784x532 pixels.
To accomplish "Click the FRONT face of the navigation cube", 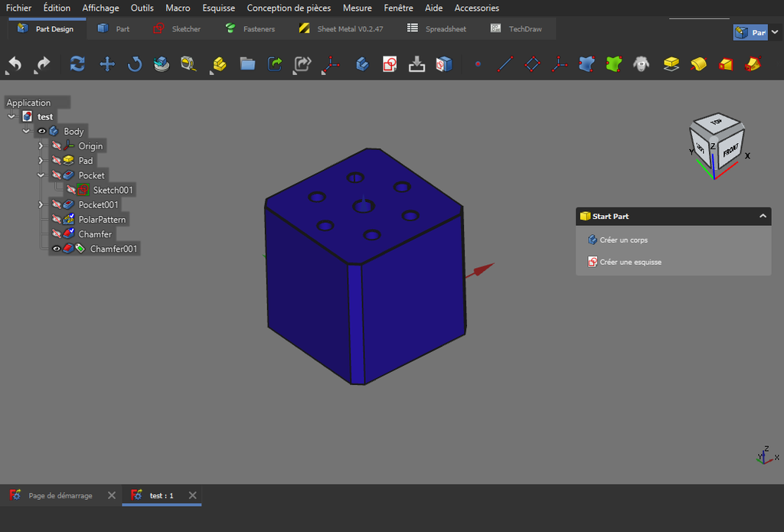I will (x=730, y=152).
